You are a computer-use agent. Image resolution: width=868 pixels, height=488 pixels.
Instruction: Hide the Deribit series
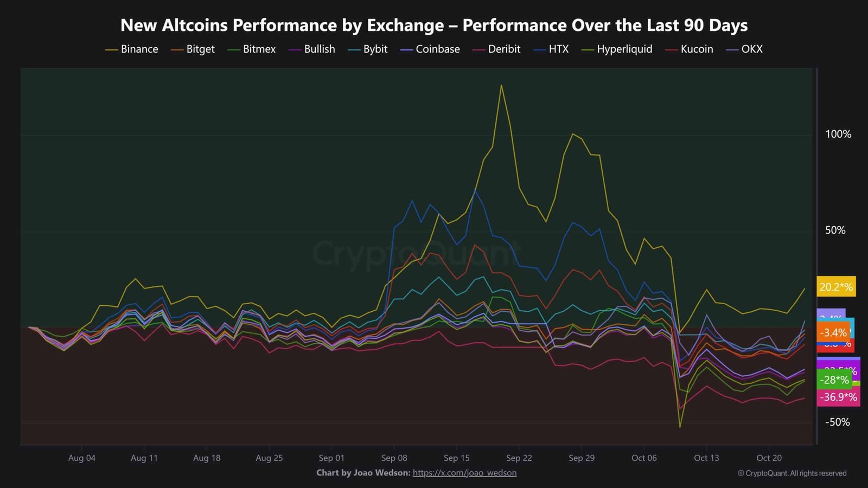tap(496, 49)
